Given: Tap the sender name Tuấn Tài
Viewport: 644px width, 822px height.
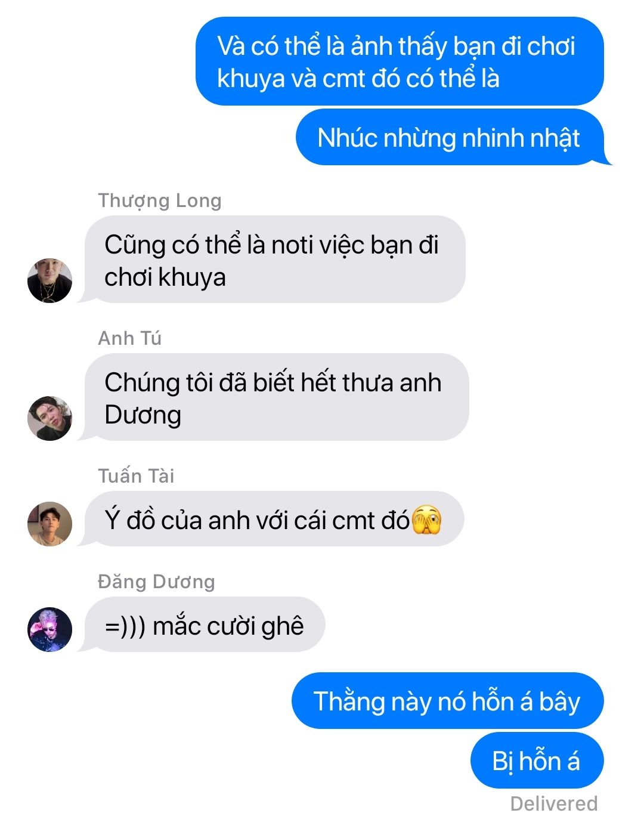Looking at the screenshot, I should pyautogui.click(x=136, y=476).
